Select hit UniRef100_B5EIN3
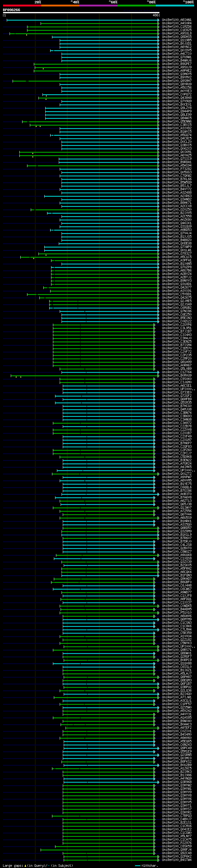This screenshot has width=197, height=868. pyautogui.click(x=176, y=318)
